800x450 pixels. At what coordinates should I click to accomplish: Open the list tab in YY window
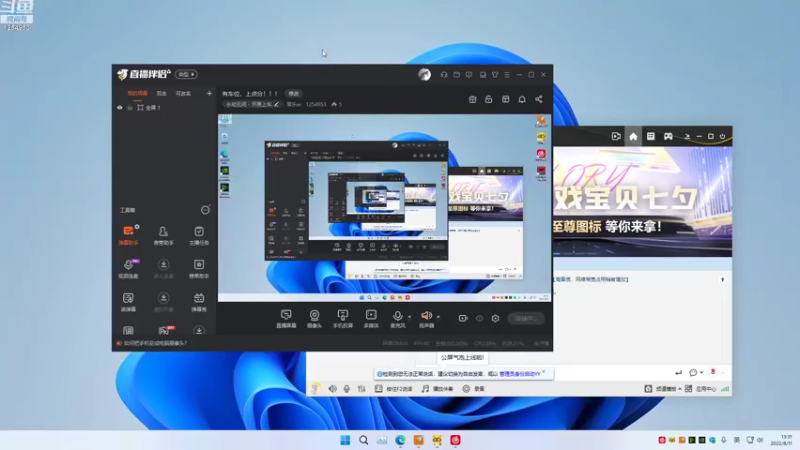[x=651, y=137]
